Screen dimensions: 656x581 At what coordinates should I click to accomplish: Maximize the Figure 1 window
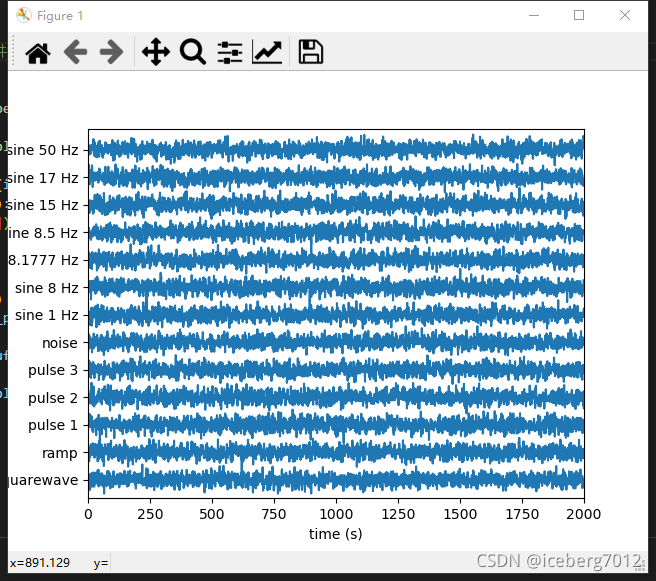pos(579,15)
